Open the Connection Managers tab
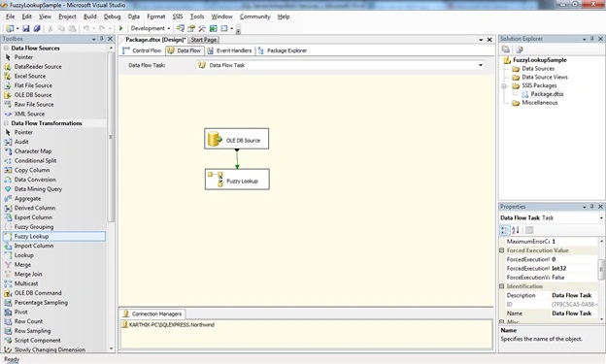 [152, 314]
